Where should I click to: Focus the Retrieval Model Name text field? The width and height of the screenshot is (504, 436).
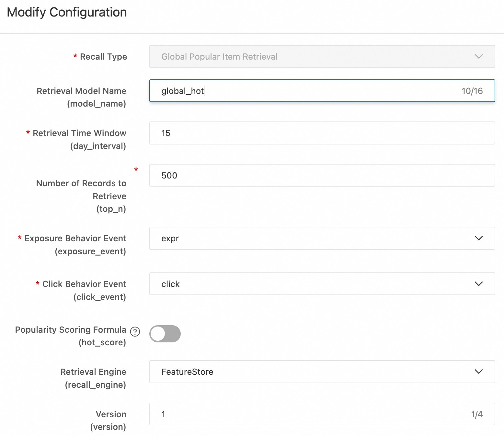click(x=304, y=91)
